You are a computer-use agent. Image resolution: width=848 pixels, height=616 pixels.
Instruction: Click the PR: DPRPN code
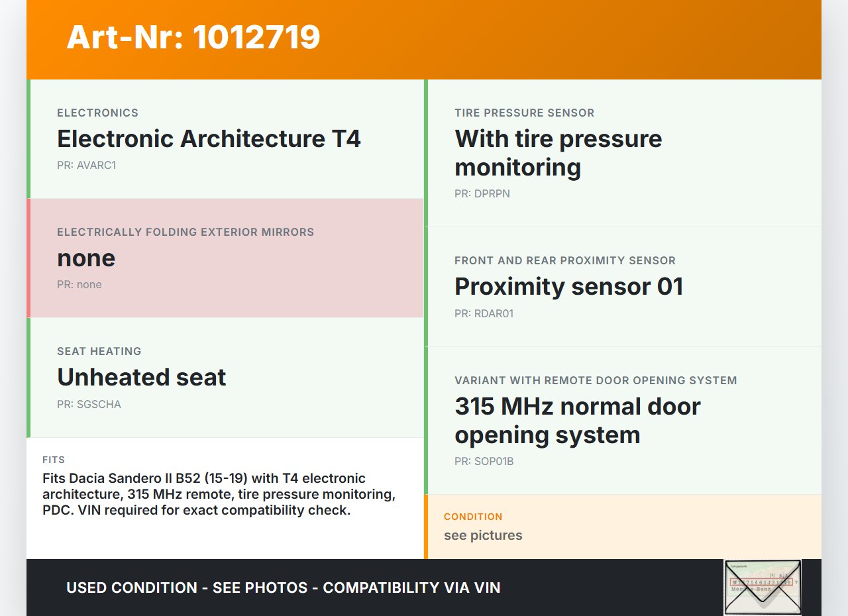(482, 194)
